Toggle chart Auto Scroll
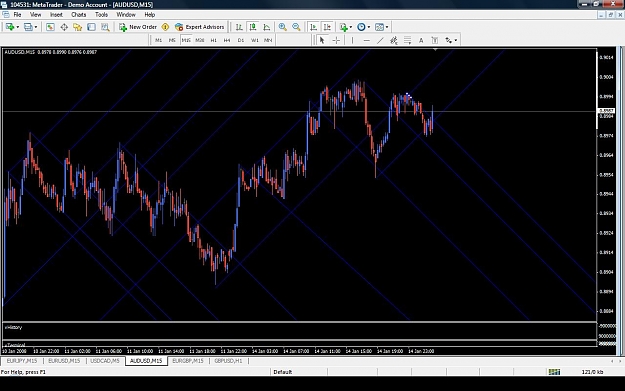 coord(314,27)
